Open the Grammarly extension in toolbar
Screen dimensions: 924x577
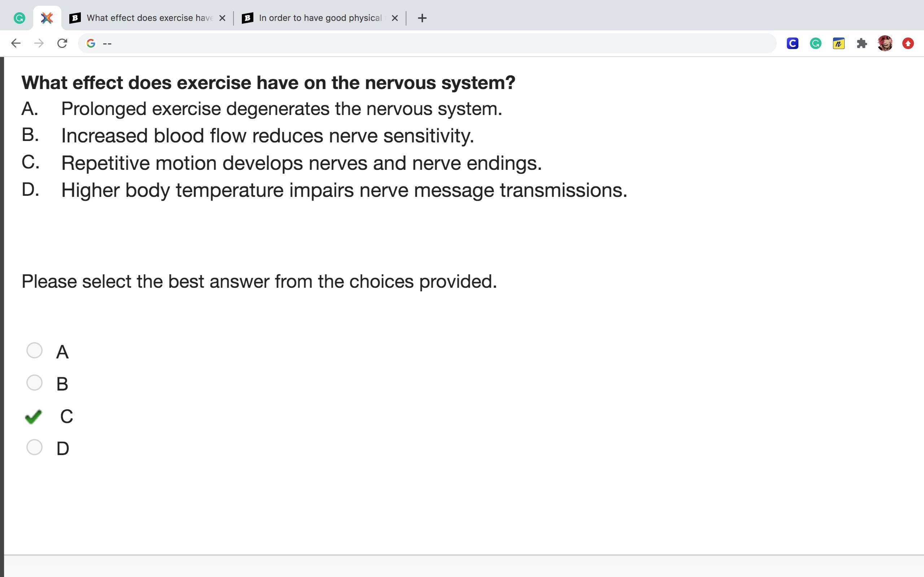tap(816, 44)
